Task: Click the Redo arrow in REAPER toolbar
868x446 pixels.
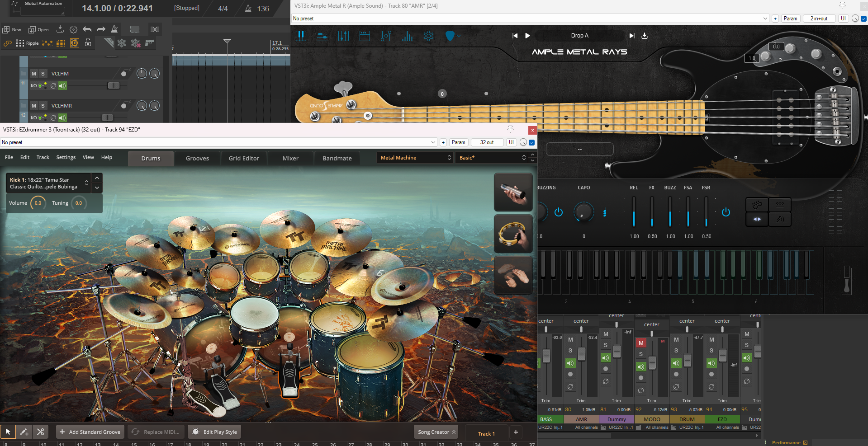Action: point(101,29)
